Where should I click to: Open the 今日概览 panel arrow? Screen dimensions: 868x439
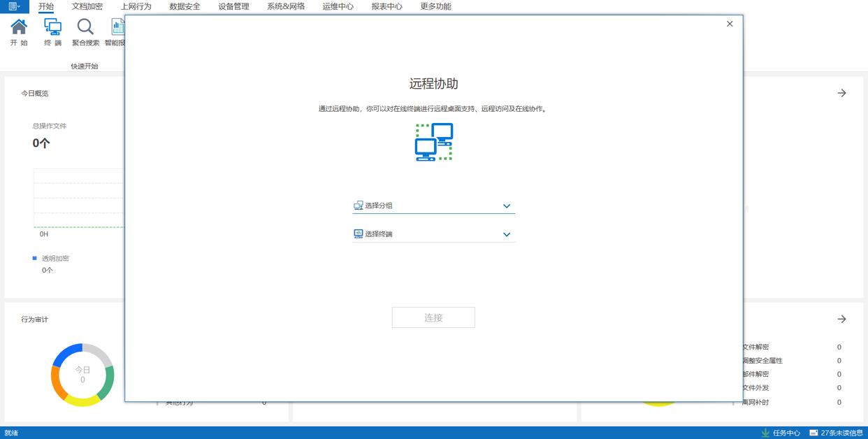click(x=841, y=93)
